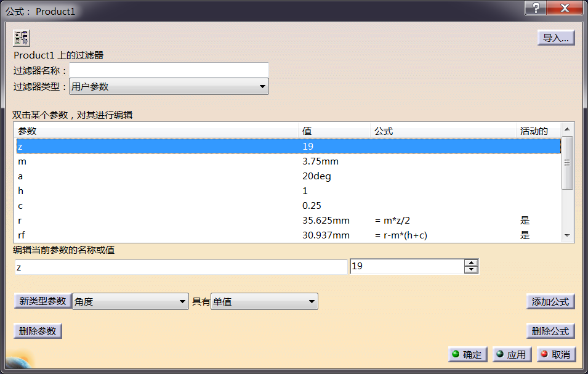Image resolution: width=588 pixels, height=374 pixels.
Task: Click the value field showing 19
Action: pos(407,266)
